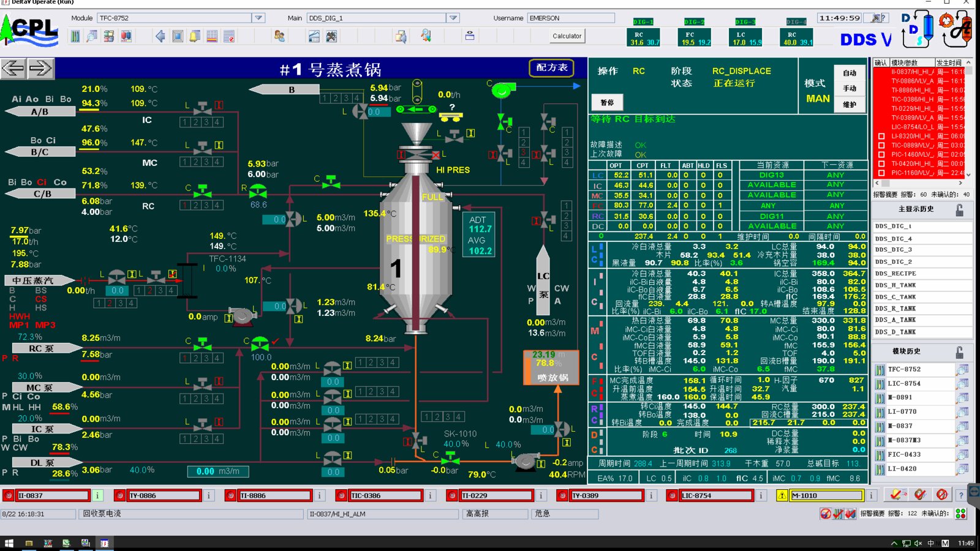Open the alarm summary list icon with colored lines
The image size is (980, 551).
tap(211, 37)
